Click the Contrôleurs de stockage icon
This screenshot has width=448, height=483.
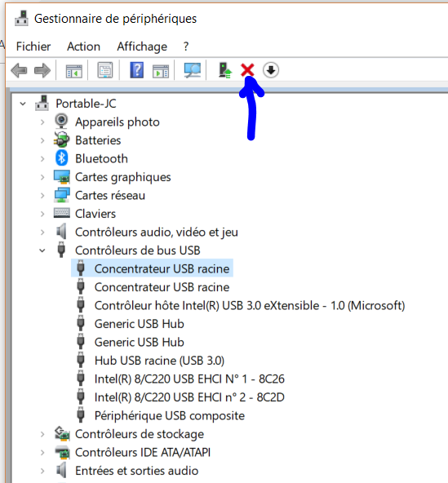[x=62, y=433]
